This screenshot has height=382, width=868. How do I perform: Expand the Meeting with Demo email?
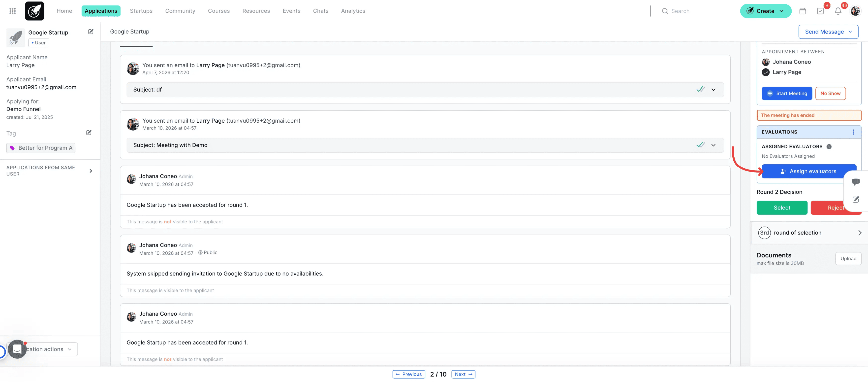point(713,145)
